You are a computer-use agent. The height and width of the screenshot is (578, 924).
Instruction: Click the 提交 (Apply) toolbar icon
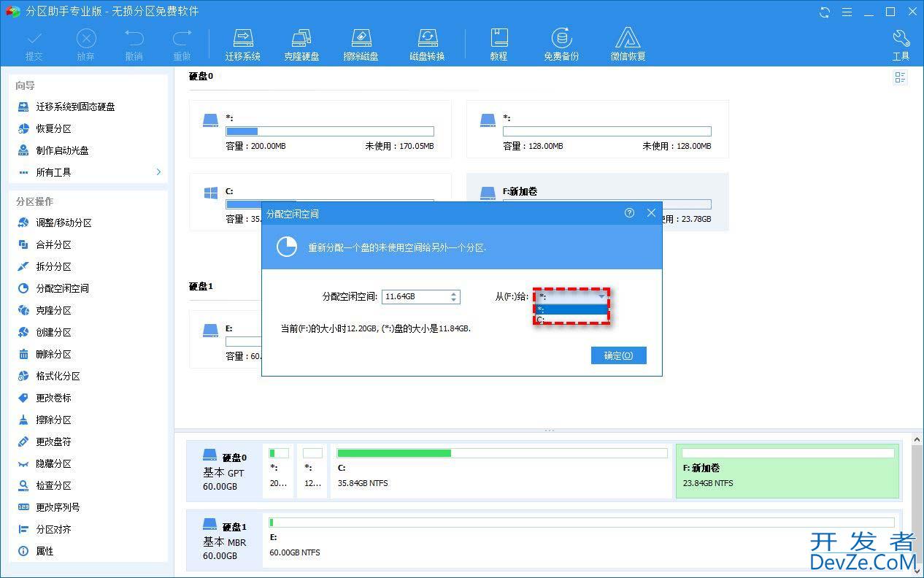click(x=34, y=45)
